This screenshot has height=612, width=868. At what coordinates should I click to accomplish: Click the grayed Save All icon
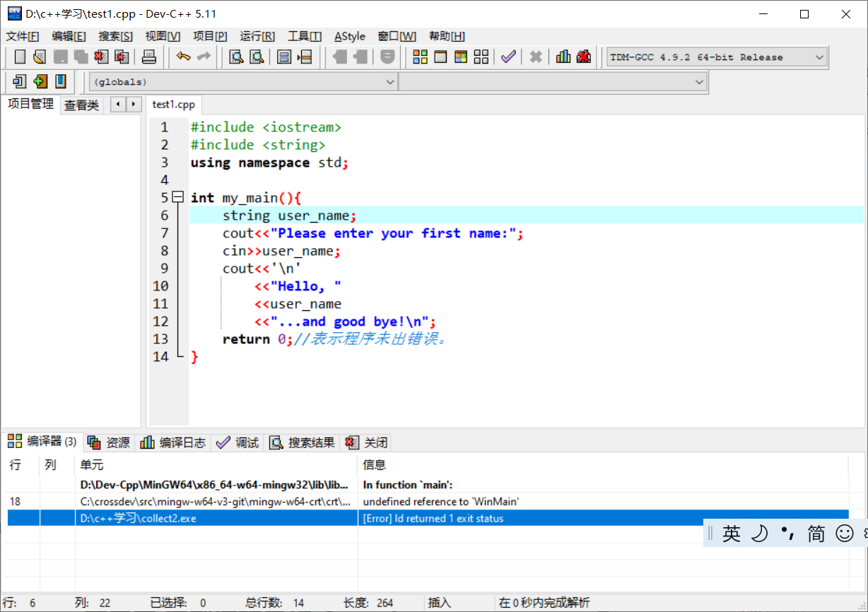pos(81,57)
